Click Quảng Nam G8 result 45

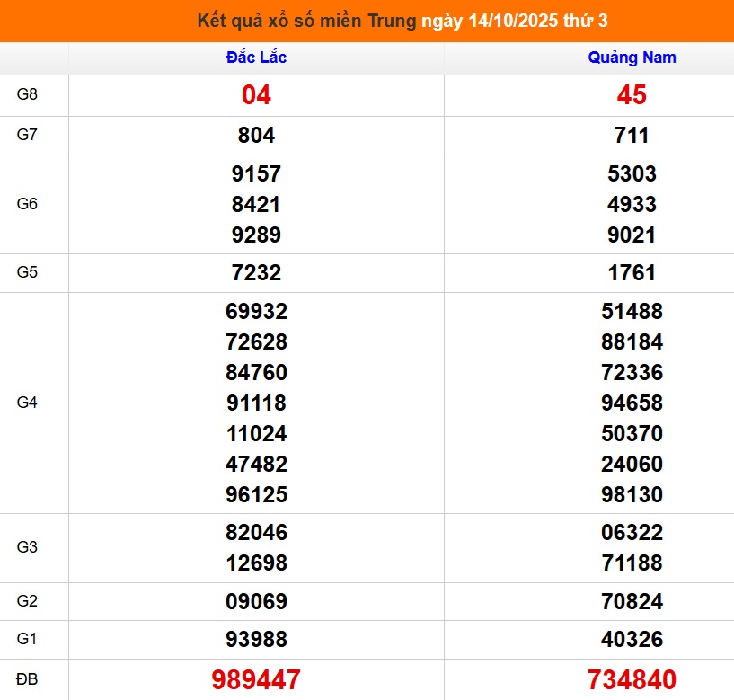(x=632, y=95)
